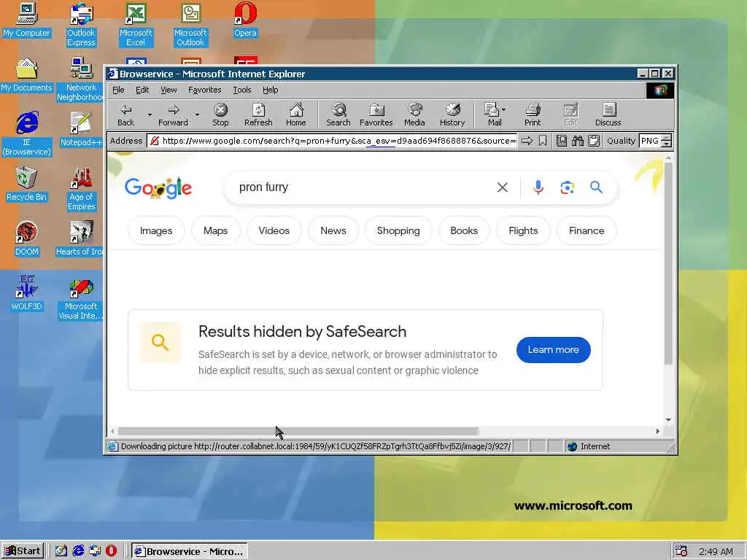Image resolution: width=747 pixels, height=560 pixels.
Task: Clear the search box with the X
Action: tap(502, 187)
